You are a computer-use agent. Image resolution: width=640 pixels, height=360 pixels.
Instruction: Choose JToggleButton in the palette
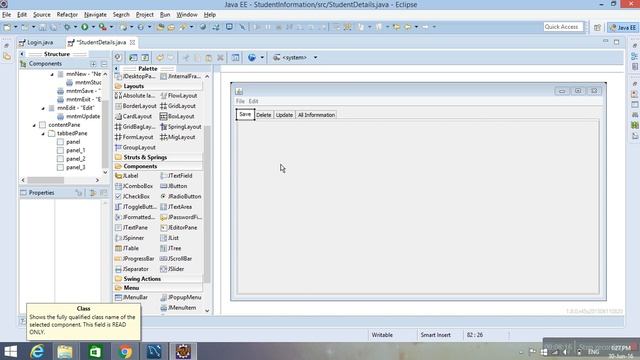[136, 207]
